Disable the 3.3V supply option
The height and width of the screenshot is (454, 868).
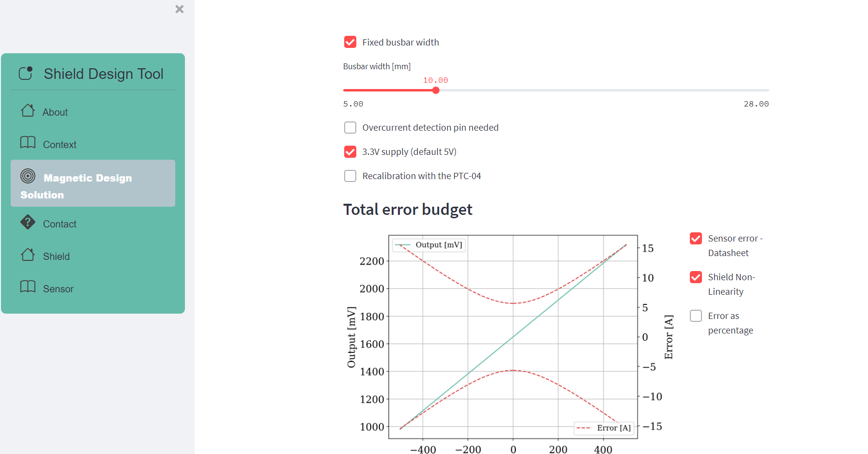350,151
